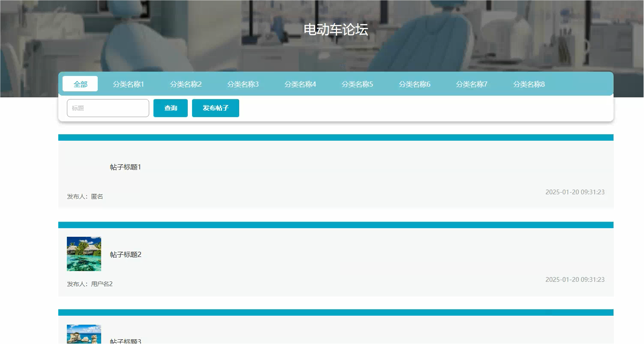Click the 查询 search button

pyautogui.click(x=170, y=108)
